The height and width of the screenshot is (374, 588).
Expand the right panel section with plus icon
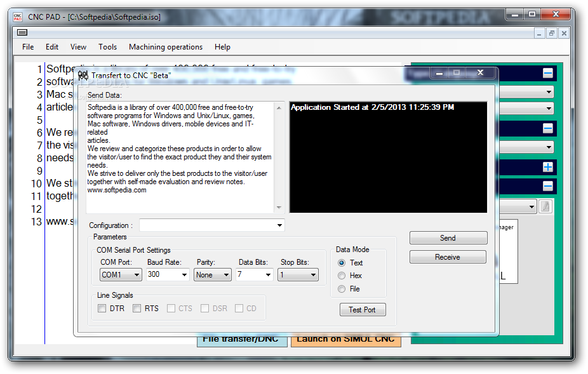pyautogui.click(x=547, y=167)
